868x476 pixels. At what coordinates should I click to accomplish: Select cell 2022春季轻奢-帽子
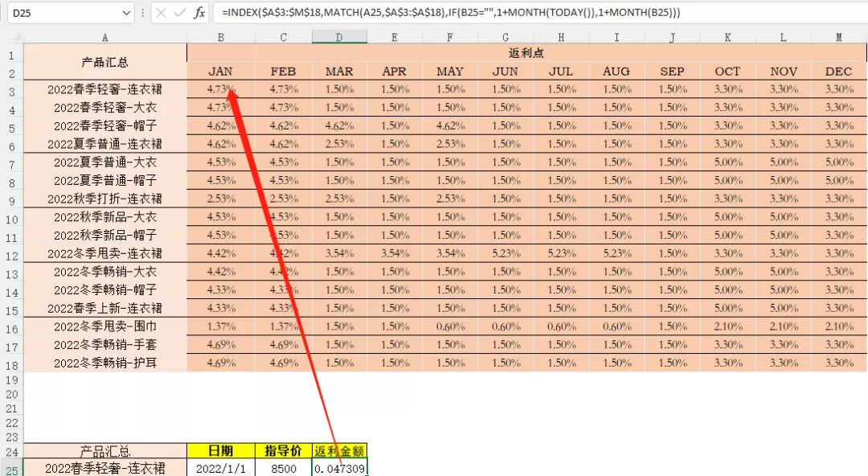[104, 125]
